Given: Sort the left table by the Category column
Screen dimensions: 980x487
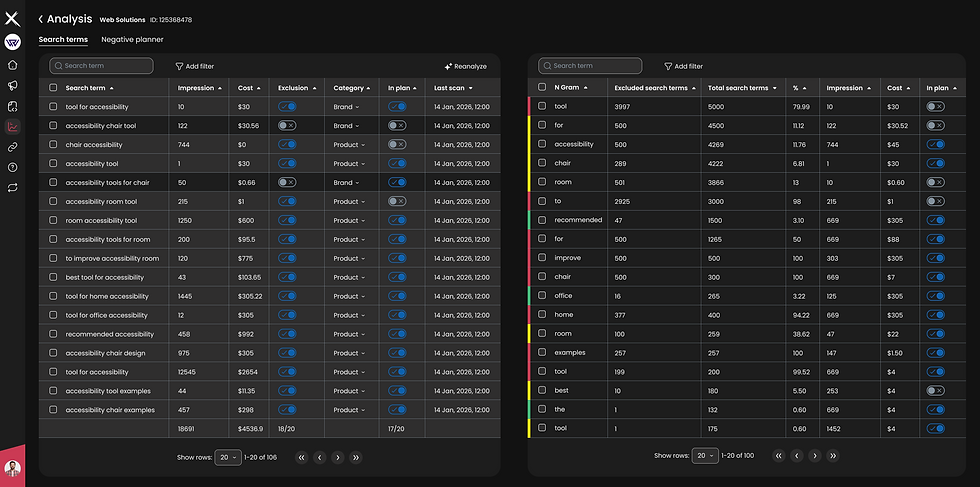Looking at the screenshot, I should pyautogui.click(x=352, y=88).
